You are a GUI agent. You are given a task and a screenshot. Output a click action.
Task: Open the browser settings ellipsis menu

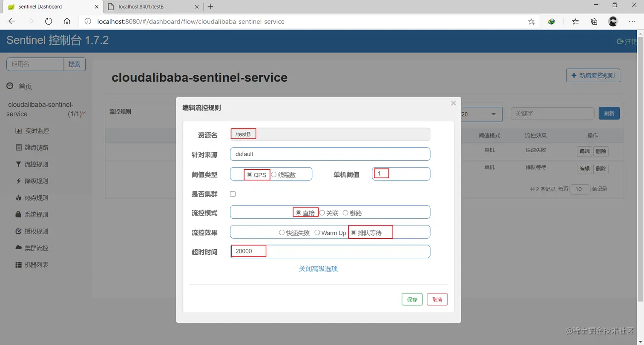pyautogui.click(x=632, y=21)
